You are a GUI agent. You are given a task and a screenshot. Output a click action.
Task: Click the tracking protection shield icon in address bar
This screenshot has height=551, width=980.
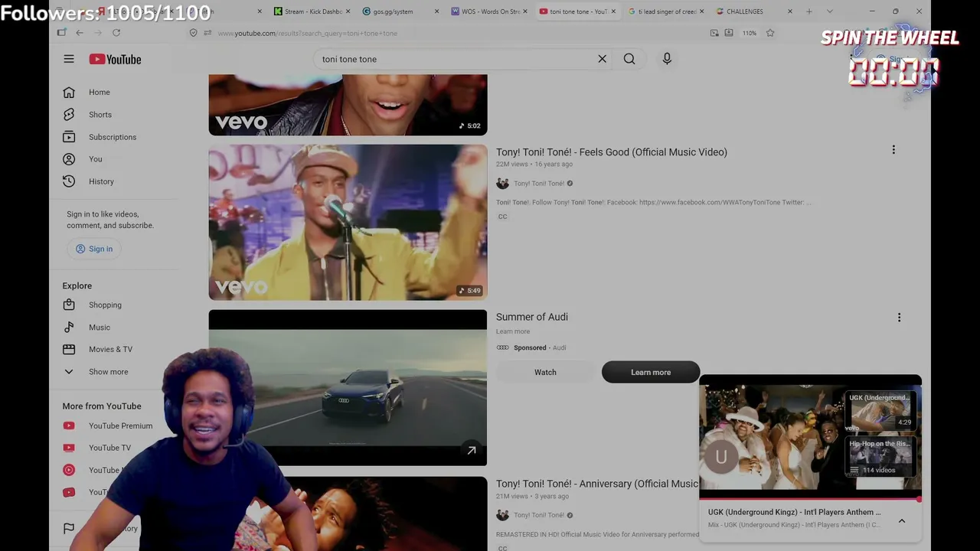coord(193,33)
